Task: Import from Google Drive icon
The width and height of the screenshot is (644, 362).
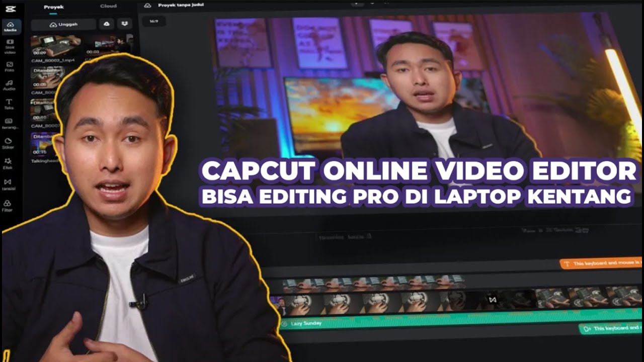Action: pos(106,24)
